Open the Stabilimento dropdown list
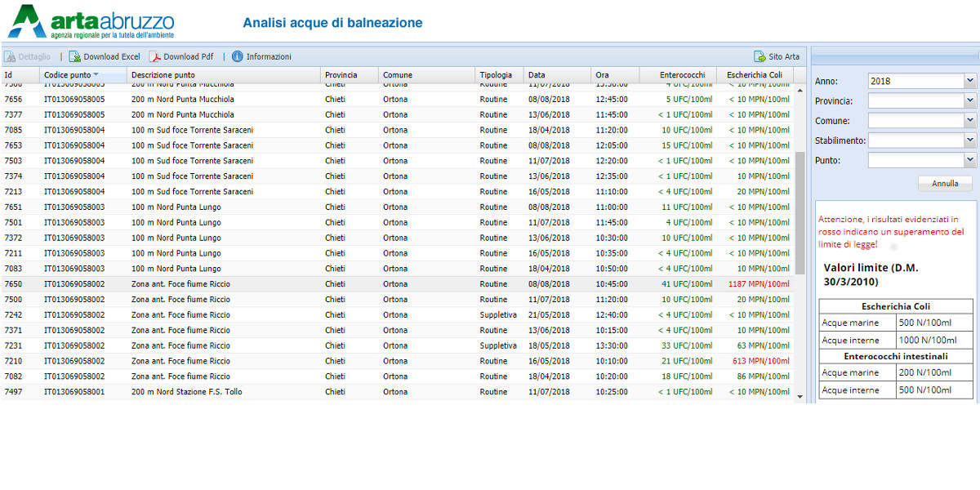This screenshot has height=490, width=980. click(970, 140)
